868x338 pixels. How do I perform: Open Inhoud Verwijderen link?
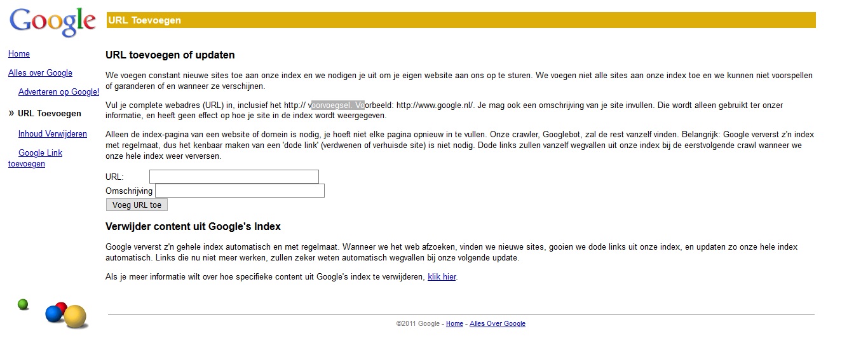coord(53,134)
